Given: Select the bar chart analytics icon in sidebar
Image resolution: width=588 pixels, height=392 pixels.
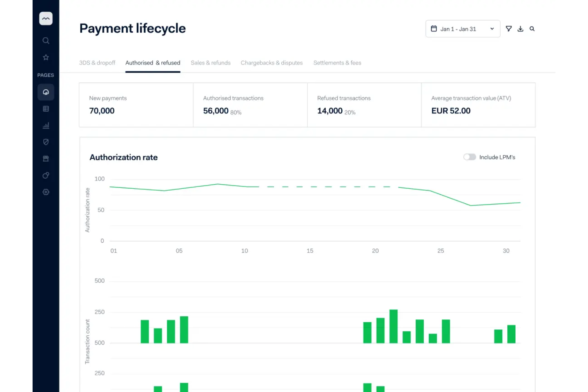Looking at the screenshot, I should pos(46,125).
